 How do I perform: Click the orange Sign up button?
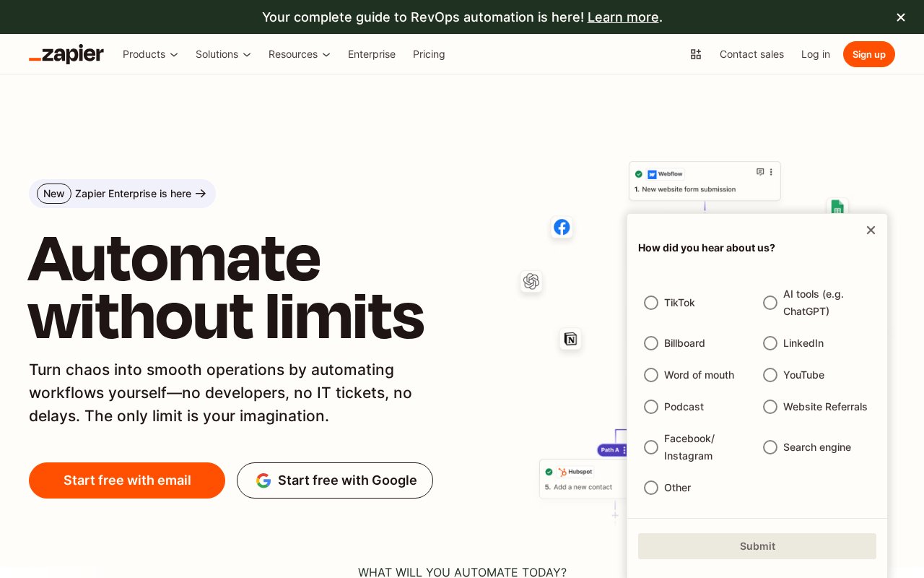tap(869, 54)
